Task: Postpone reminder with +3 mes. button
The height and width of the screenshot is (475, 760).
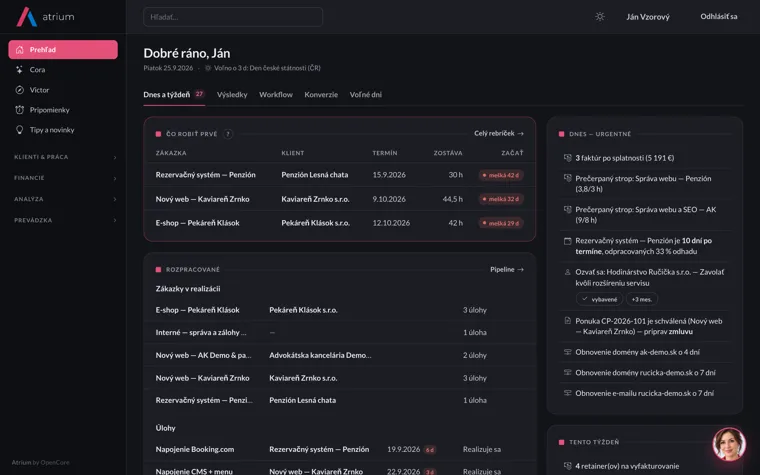Action: point(642,299)
